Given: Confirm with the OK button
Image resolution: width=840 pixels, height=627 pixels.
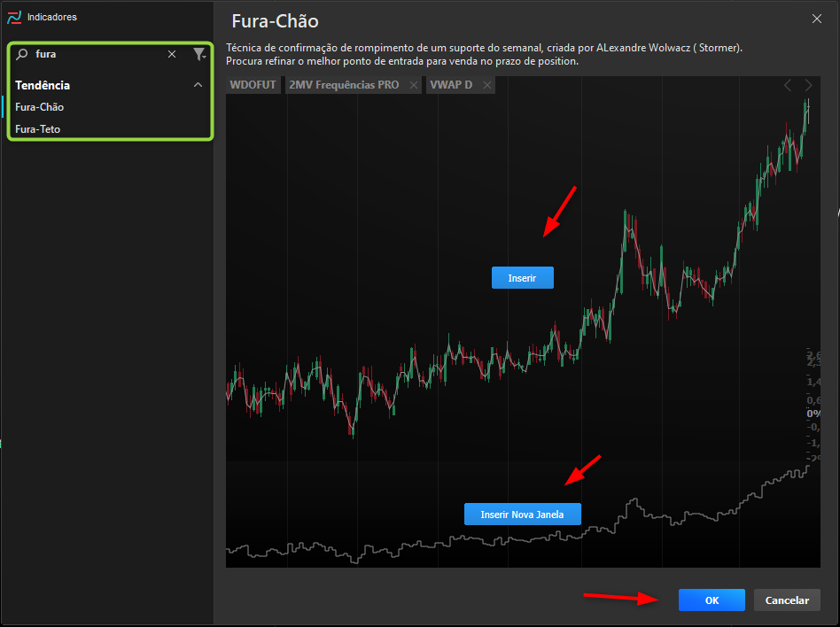Looking at the screenshot, I should (712, 600).
